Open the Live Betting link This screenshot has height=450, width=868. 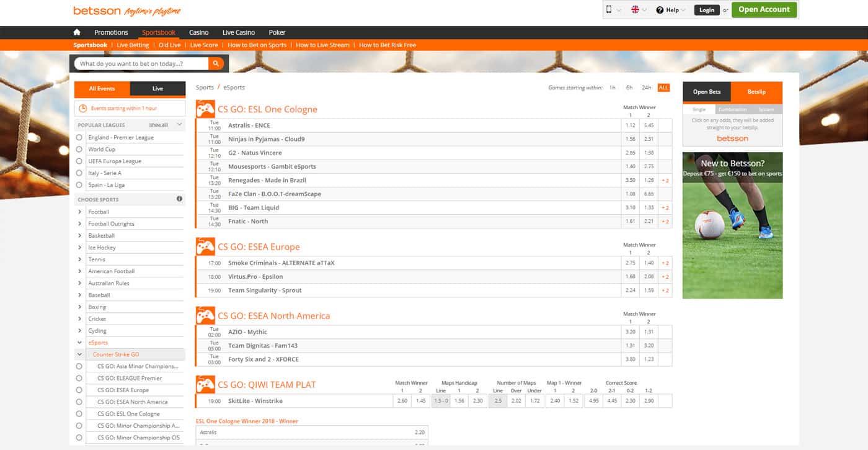coord(133,45)
